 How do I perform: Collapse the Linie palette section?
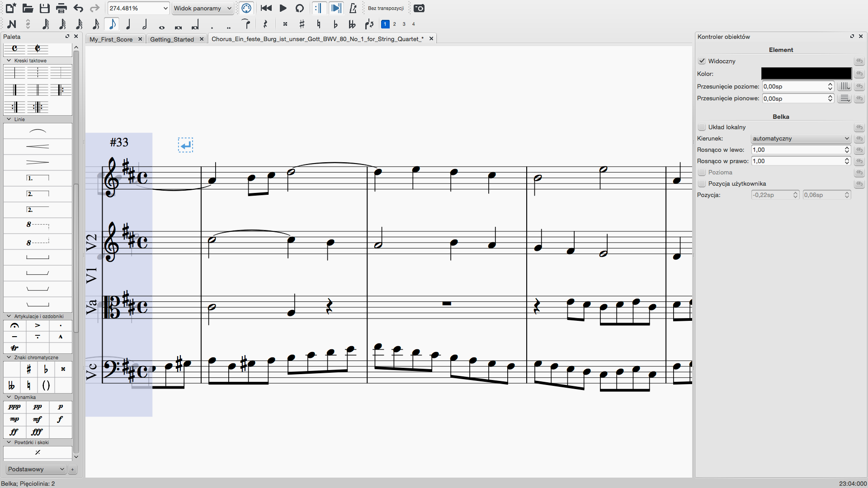click(x=9, y=119)
